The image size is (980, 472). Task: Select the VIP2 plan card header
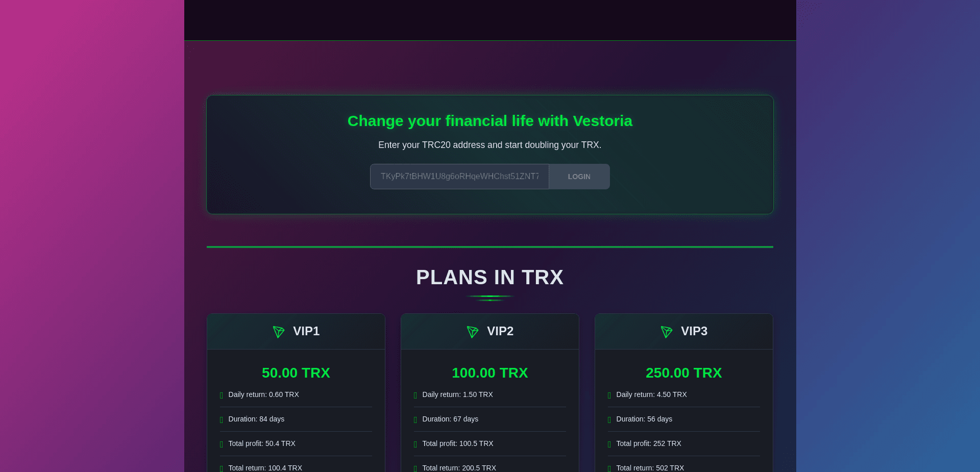[489, 331]
